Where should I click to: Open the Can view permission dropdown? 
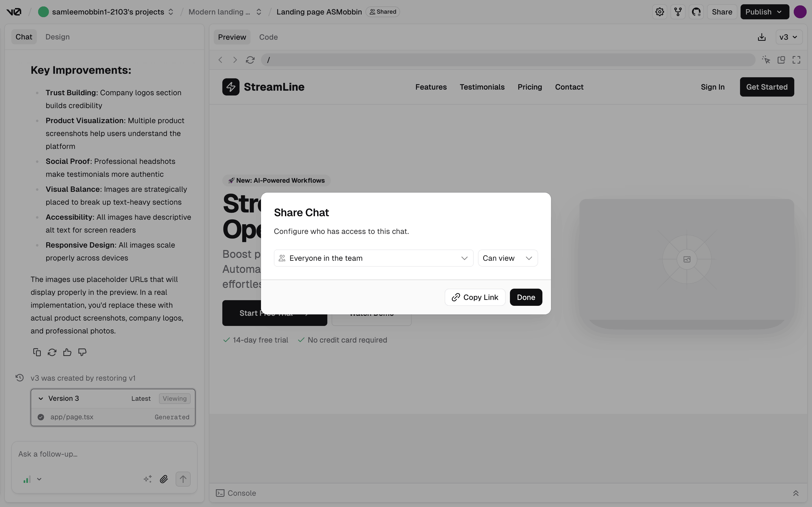pos(507,258)
